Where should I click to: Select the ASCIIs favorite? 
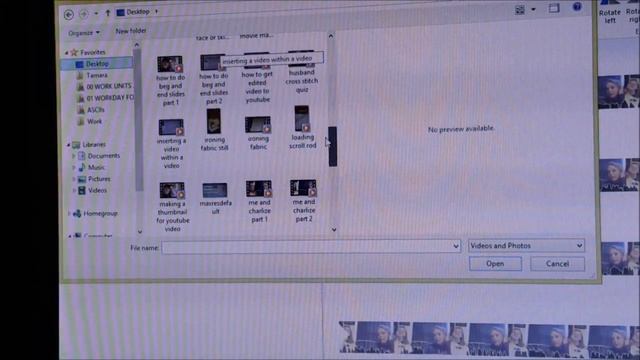click(96, 110)
